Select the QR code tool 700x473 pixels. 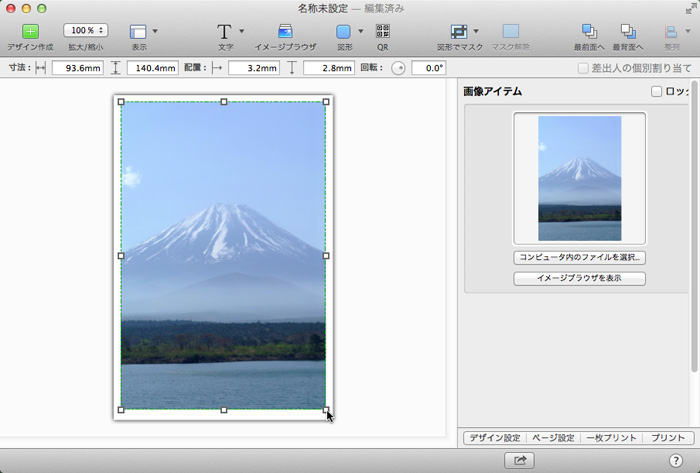pyautogui.click(x=382, y=32)
